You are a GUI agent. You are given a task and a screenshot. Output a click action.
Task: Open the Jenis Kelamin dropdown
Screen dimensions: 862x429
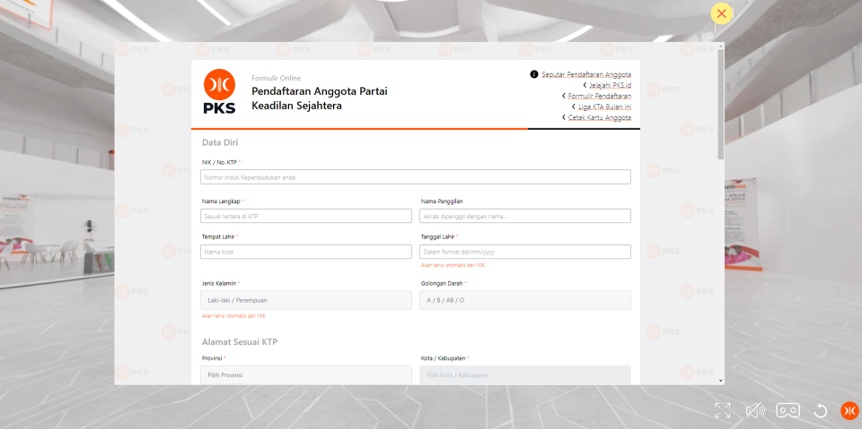306,300
